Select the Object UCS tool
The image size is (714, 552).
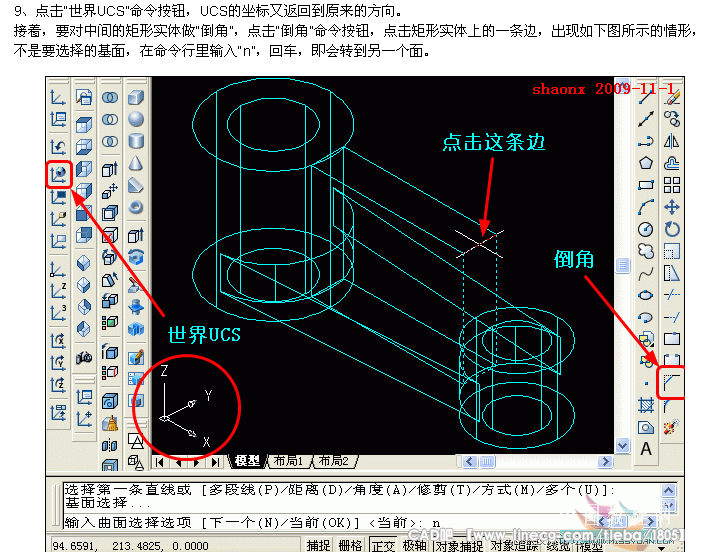tap(58, 198)
